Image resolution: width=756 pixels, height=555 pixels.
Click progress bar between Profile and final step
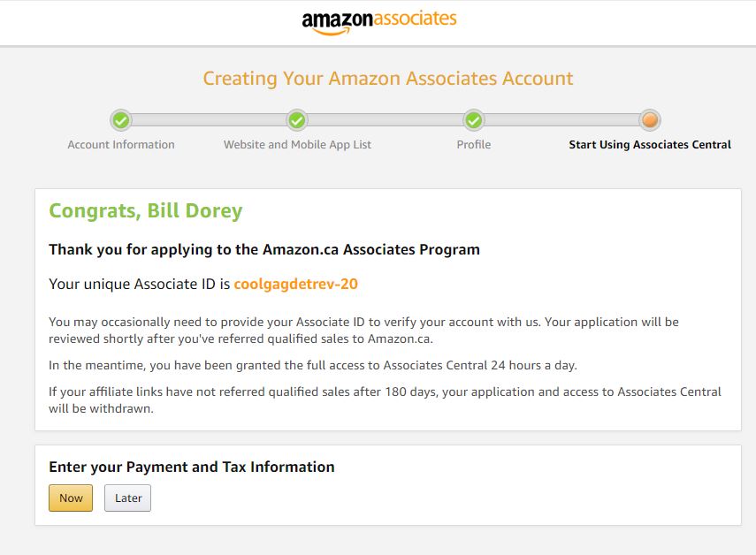(561, 120)
